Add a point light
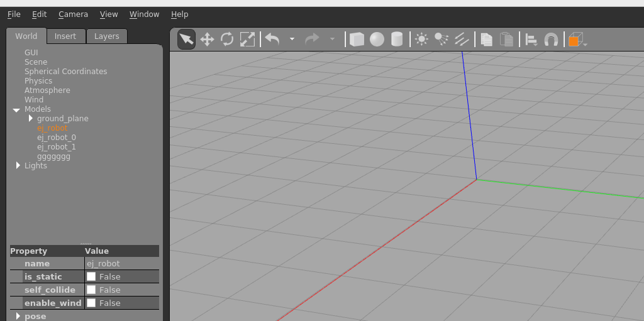 tap(421, 40)
